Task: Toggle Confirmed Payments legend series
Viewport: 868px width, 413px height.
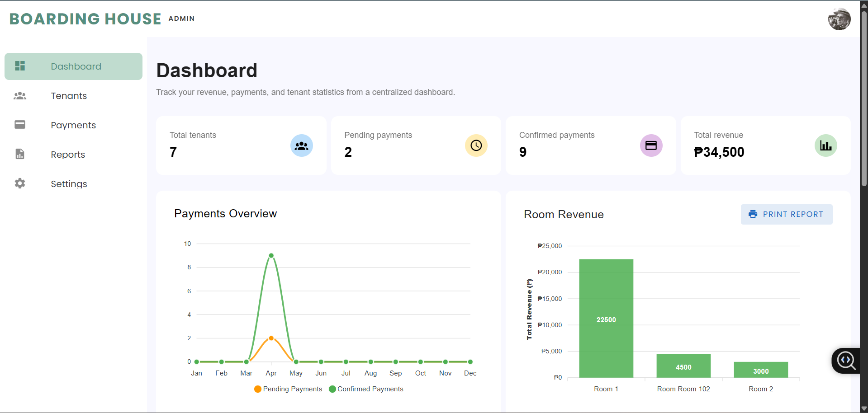Action: click(366, 389)
